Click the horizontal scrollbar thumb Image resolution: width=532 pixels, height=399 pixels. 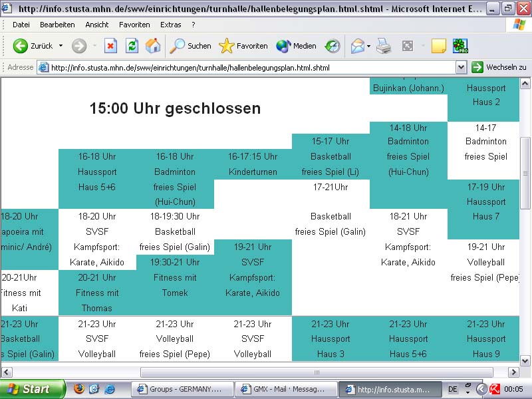pyautogui.click(x=317, y=372)
